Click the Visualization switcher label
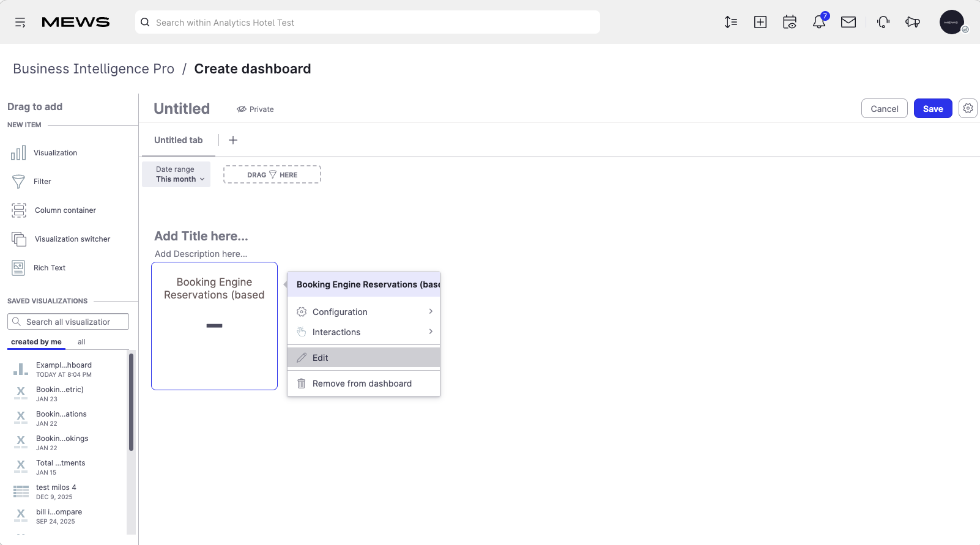Image resolution: width=980 pixels, height=545 pixels. click(73, 239)
